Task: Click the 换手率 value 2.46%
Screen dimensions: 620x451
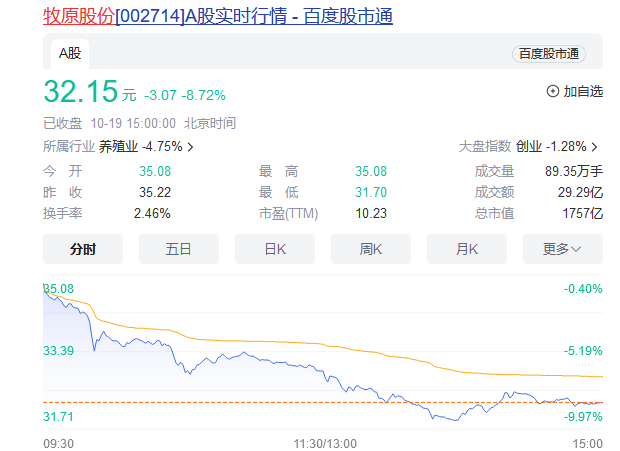Action: tap(152, 213)
